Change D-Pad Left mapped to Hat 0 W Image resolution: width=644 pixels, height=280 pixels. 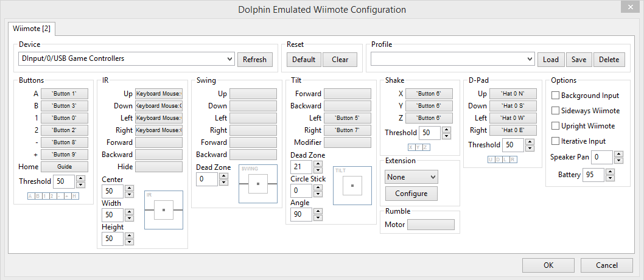point(513,118)
